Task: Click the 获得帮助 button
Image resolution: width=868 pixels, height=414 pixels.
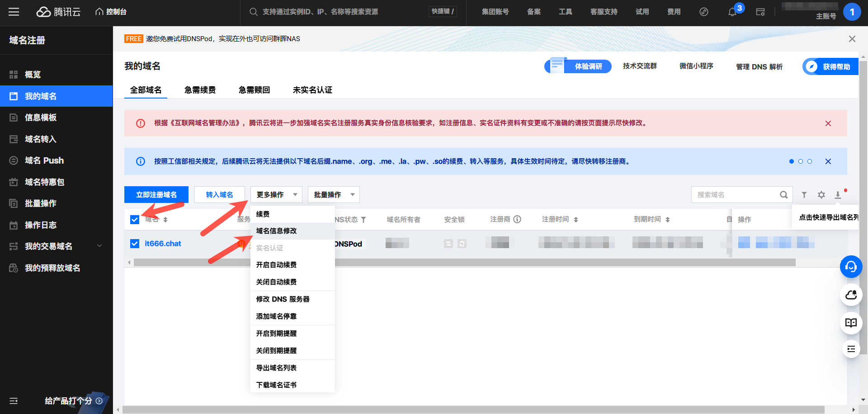Action: [x=830, y=66]
